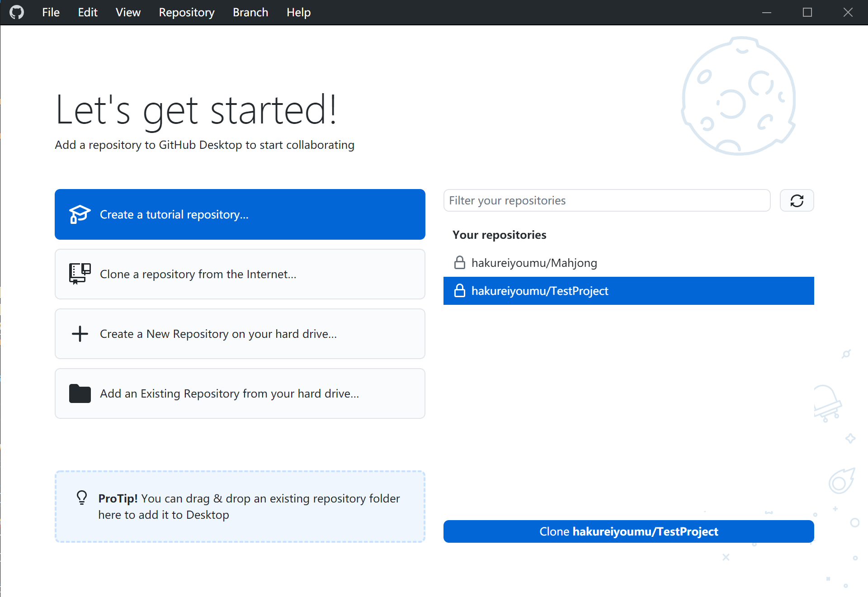
Task: Open the Edit menu
Action: point(88,12)
